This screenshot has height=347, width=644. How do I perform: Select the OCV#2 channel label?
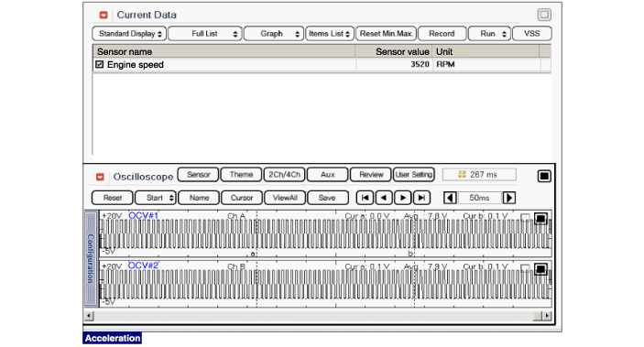(x=143, y=266)
